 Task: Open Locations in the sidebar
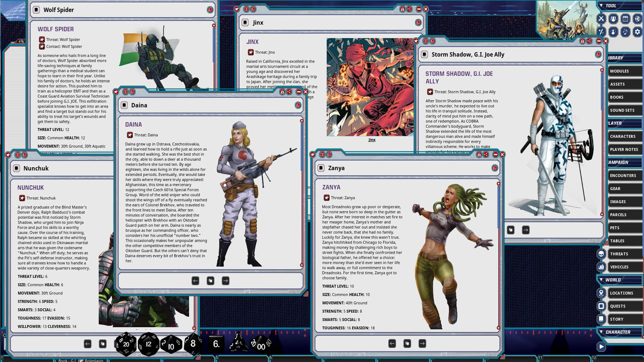tap(621, 293)
